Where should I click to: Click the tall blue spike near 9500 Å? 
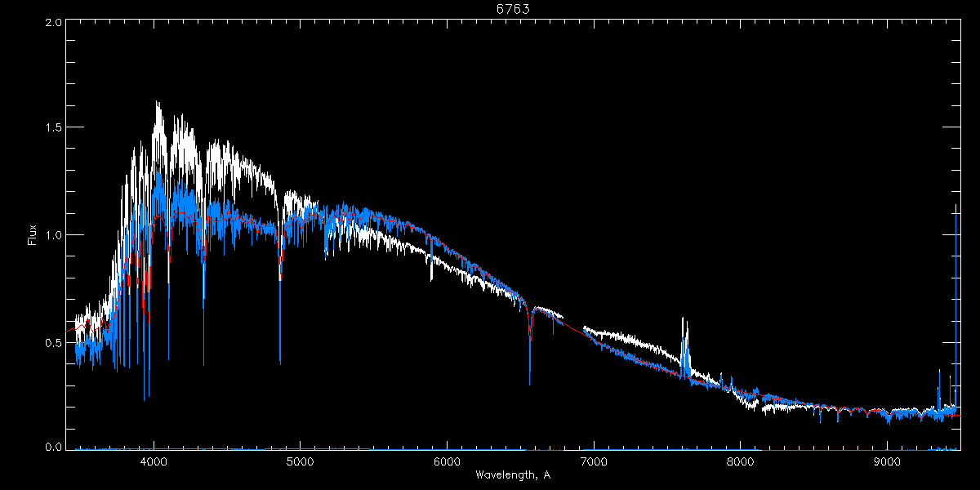(x=956, y=306)
